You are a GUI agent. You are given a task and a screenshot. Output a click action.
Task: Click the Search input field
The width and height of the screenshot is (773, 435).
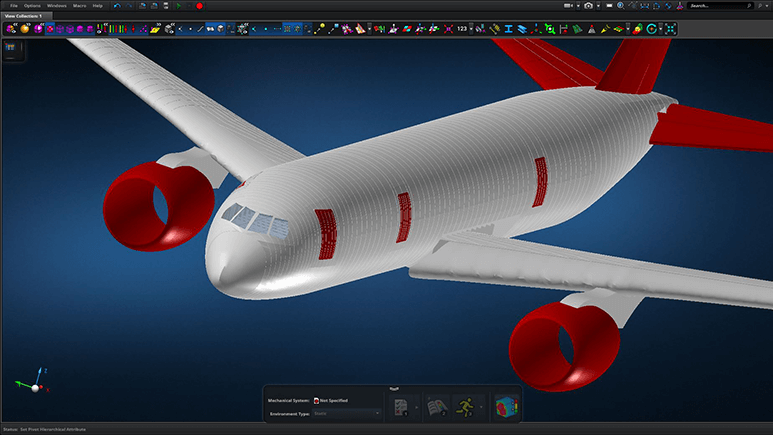720,6
